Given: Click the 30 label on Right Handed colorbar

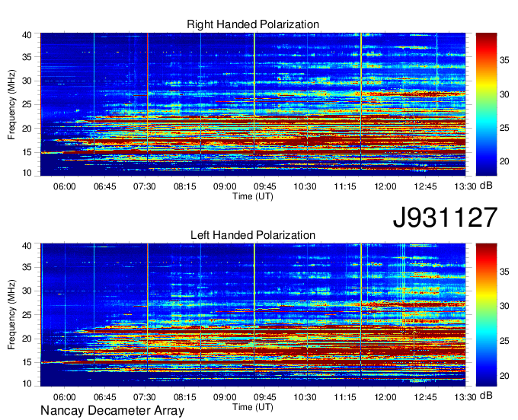Looking at the screenshot, I should [504, 94].
